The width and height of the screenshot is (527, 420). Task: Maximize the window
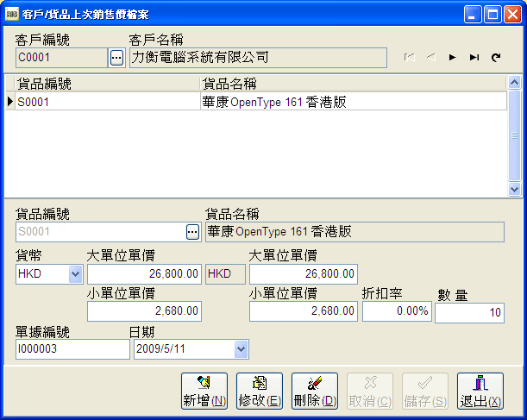[x=492, y=15]
